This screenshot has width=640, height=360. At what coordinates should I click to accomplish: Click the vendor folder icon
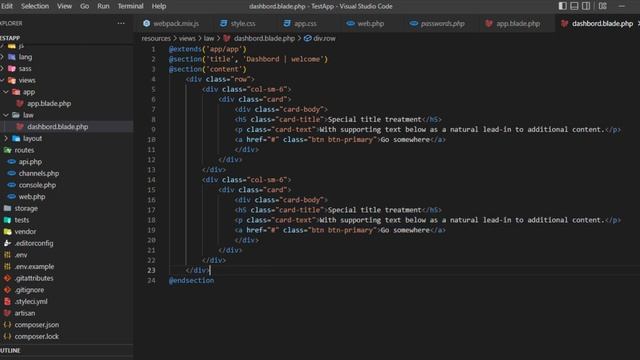click(8, 232)
